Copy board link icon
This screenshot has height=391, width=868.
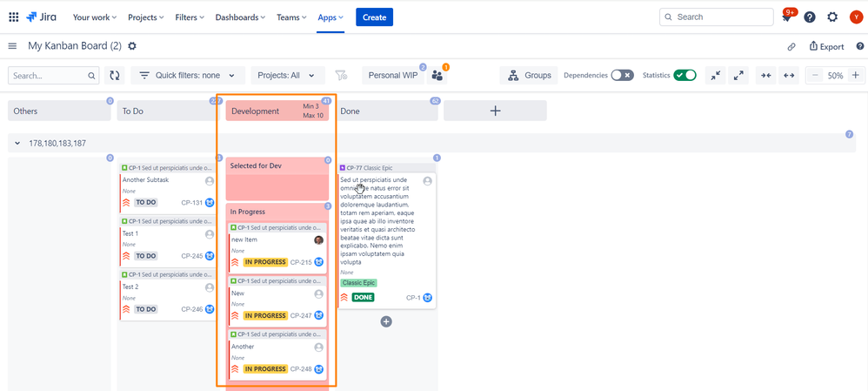pos(791,46)
